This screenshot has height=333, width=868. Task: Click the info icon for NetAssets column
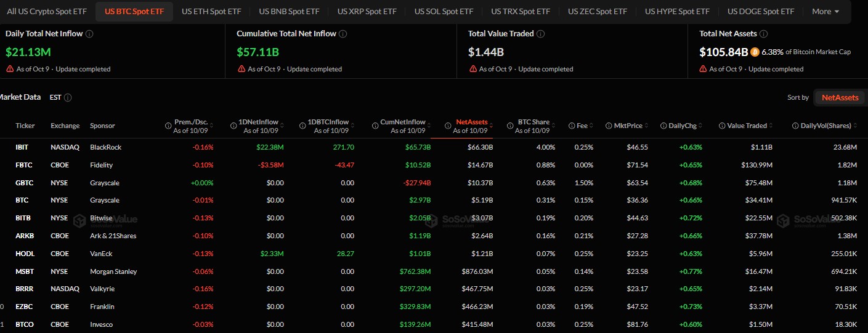point(448,126)
